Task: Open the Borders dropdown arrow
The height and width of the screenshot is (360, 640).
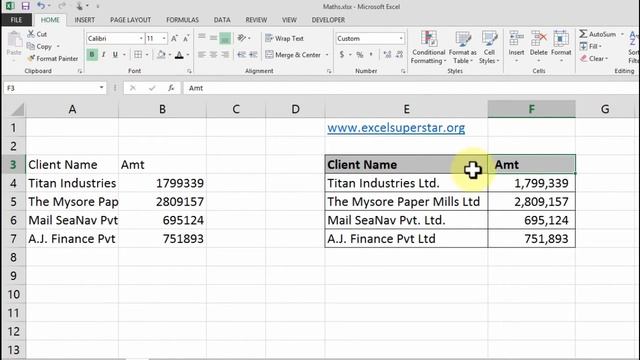Action: 147,55
